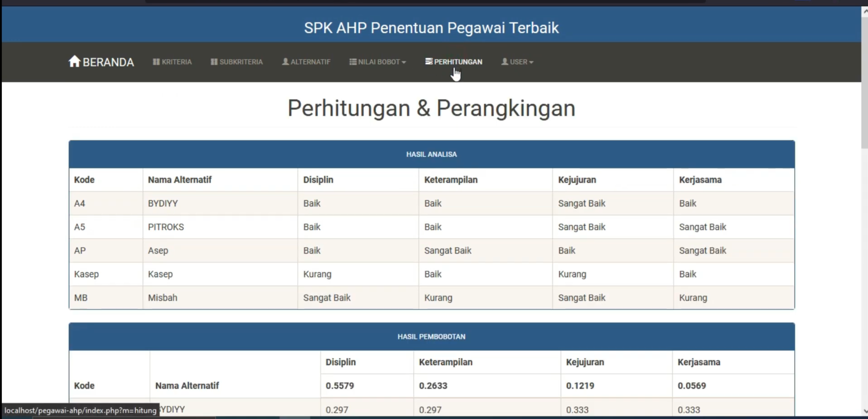Click PITROKS's Kerjasama value Sangat Baik
The image size is (868, 419).
coord(703,227)
